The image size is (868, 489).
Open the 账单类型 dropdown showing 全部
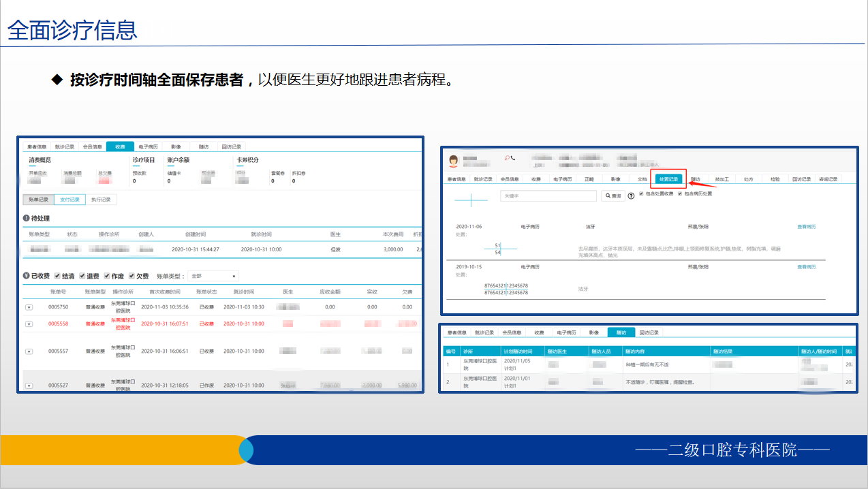[213, 277]
